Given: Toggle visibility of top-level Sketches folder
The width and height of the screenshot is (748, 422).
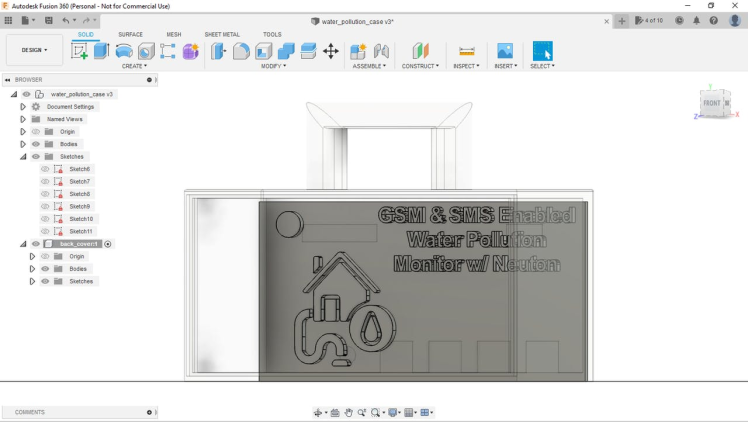Looking at the screenshot, I should click(x=36, y=156).
